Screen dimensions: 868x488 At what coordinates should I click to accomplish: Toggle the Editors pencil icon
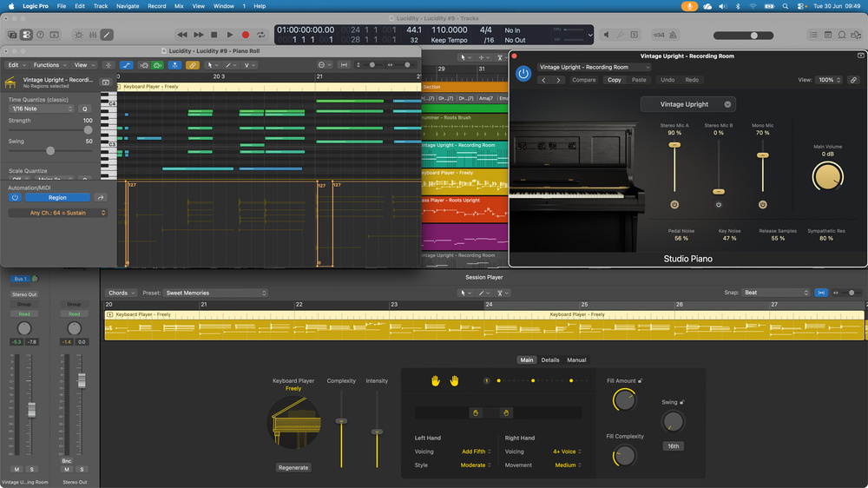coord(107,35)
